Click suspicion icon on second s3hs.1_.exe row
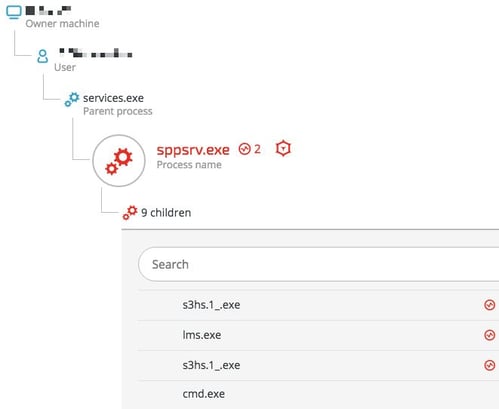499x409 pixels. tap(489, 365)
